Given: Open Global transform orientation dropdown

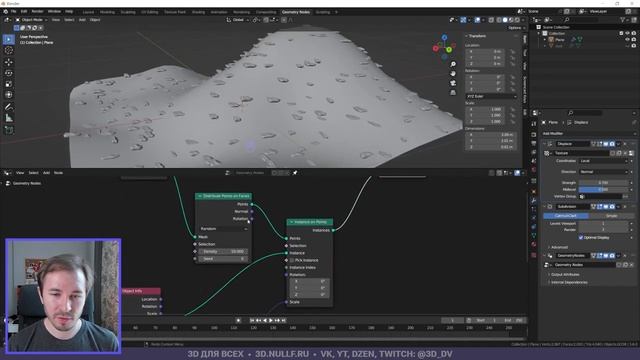Looking at the screenshot, I should tap(237, 20).
